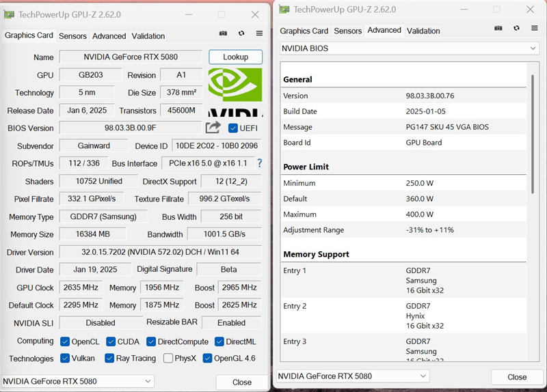Click Version value 98.03.3B.00.76
The height and width of the screenshot is (392, 547).
coord(430,96)
